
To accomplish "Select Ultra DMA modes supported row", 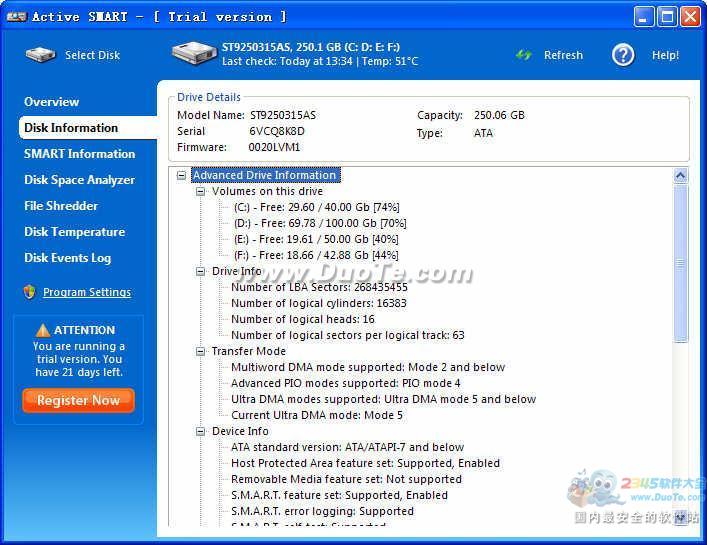I will click(384, 399).
